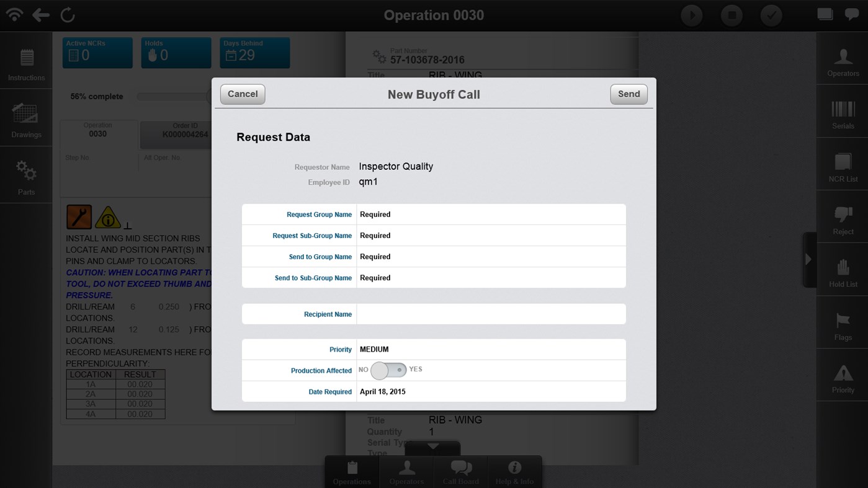The image size is (868, 488).
Task: Cancel the New Buyoff Call dialog
Action: (x=243, y=94)
